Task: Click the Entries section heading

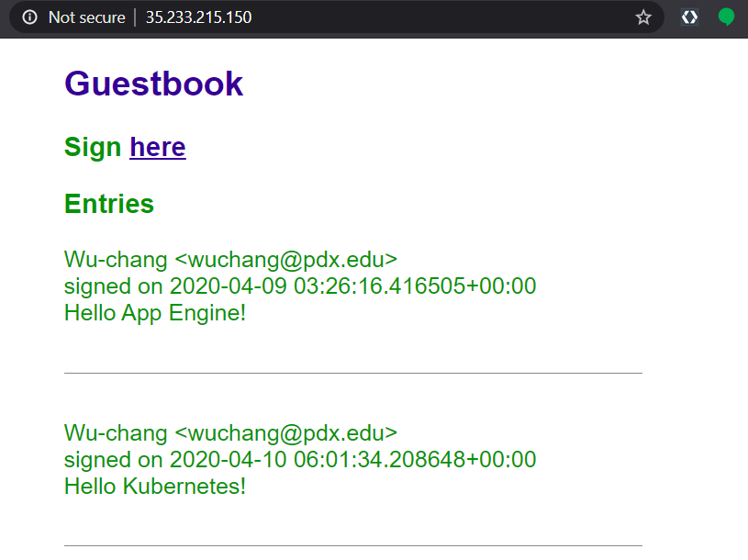Action: pos(109,204)
